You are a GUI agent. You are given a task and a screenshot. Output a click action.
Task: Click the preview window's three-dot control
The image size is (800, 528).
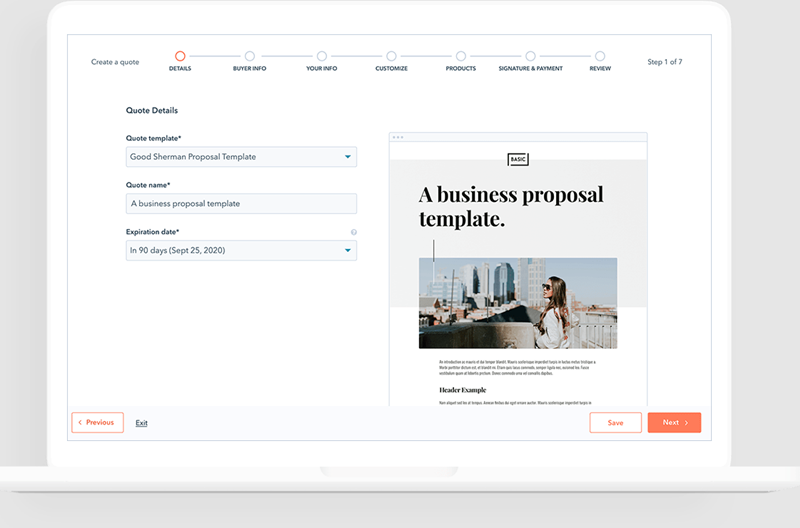tap(398, 137)
